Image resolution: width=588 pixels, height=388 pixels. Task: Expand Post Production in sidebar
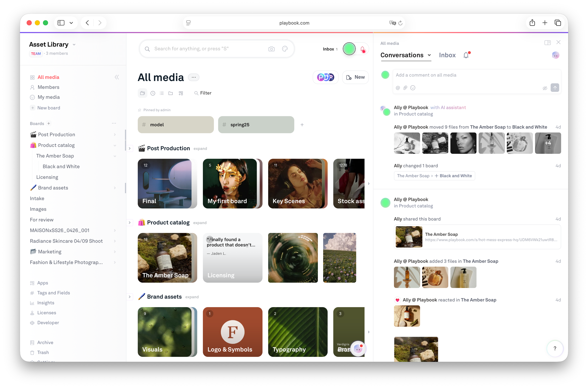(x=115, y=135)
